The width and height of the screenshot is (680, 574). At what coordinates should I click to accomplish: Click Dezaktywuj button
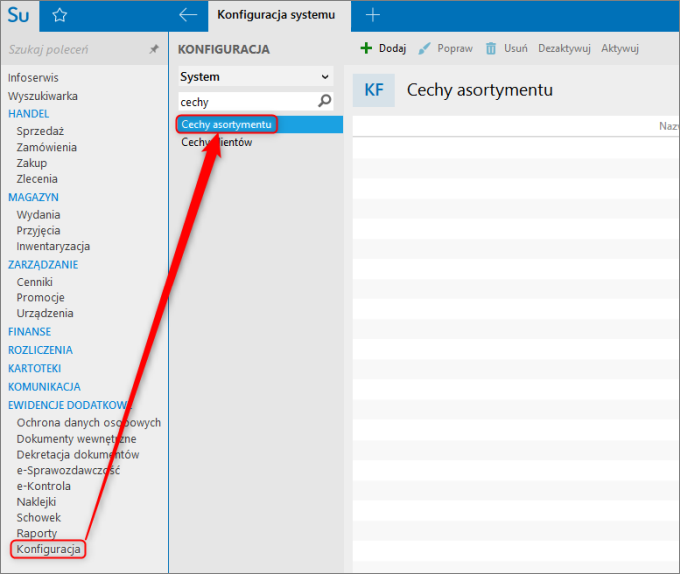[564, 48]
